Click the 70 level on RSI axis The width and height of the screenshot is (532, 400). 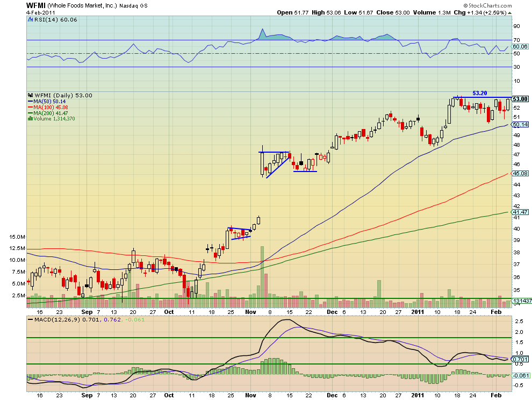pyautogui.click(x=516, y=40)
